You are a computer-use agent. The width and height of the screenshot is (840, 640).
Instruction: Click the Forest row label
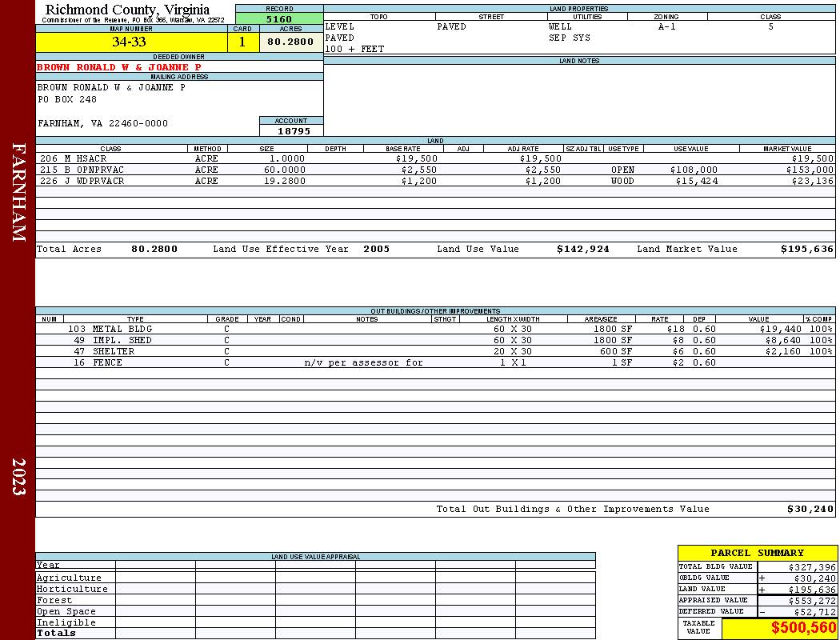tap(54, 600)
